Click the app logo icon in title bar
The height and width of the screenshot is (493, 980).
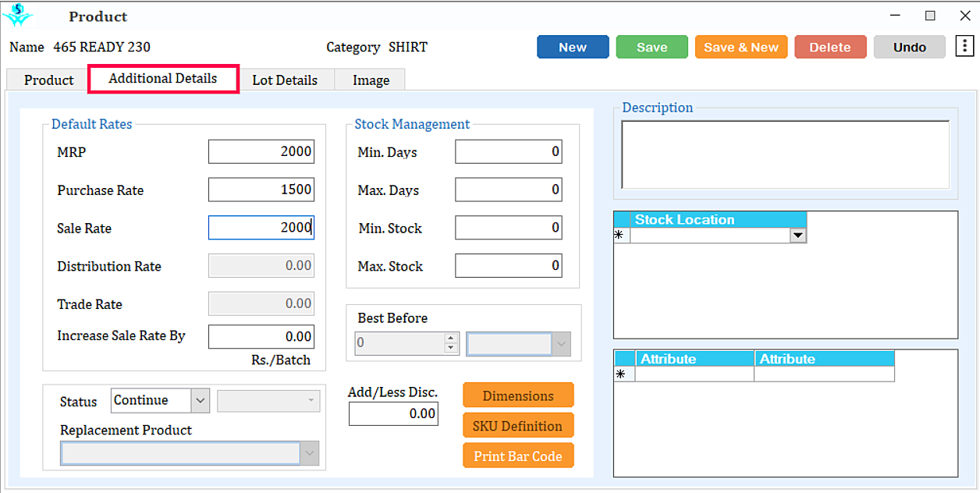(18, 15)
